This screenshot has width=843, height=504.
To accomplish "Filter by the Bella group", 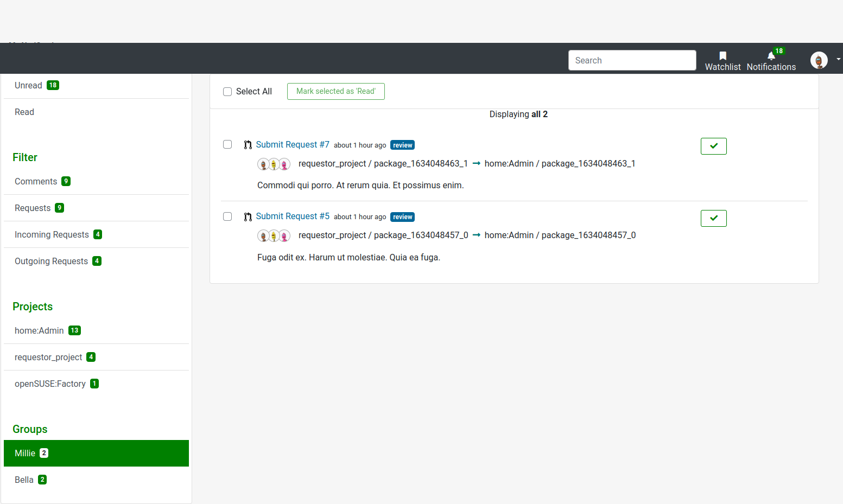I will (24, 480).
